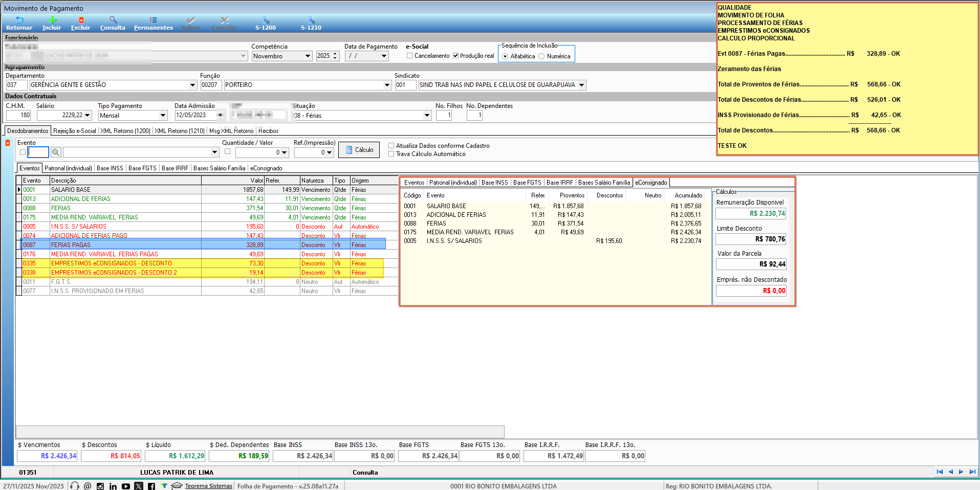The image size is (980, 490).
Task: Toggle the Produção real checkbox
Action: [x=455, y=56]
